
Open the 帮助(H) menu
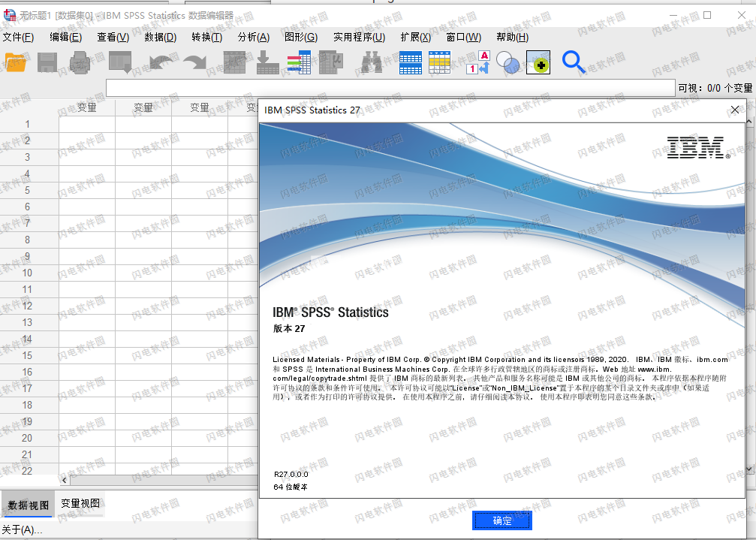(x=513, y=37)
